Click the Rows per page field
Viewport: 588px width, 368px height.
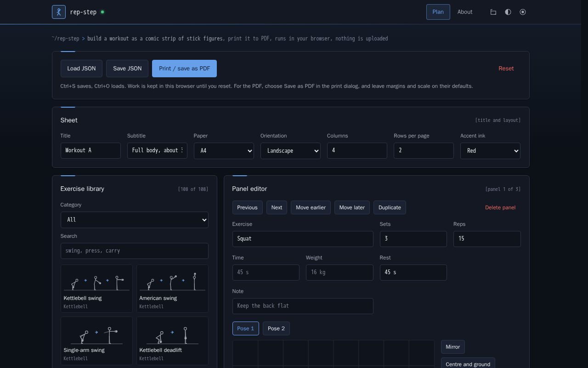tap(424, 150)
